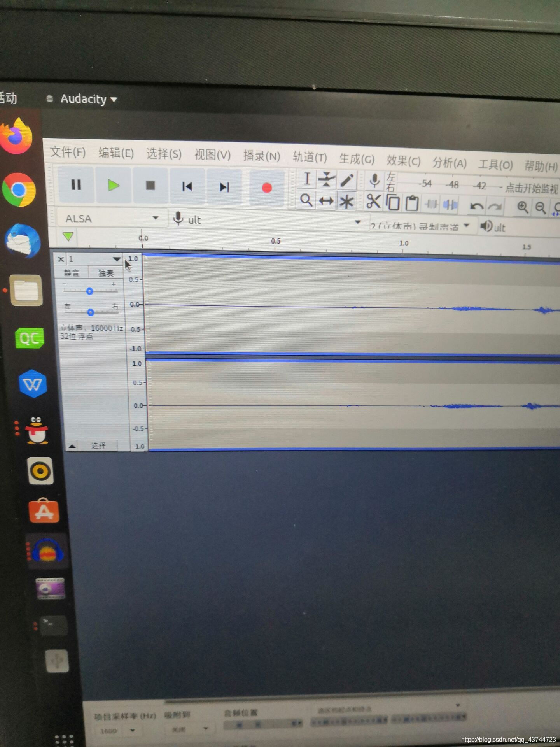Zoom out of the waveform
560x747 pixels.
click(541, 208)
